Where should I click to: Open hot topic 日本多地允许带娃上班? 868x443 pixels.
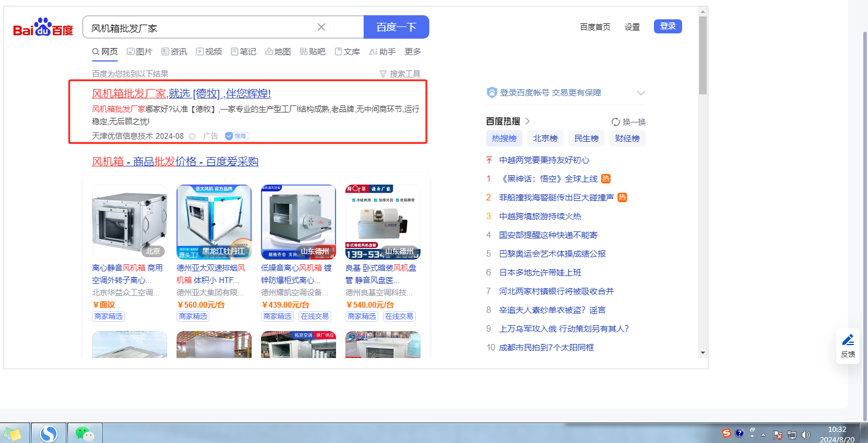click(x=540, y=272)
